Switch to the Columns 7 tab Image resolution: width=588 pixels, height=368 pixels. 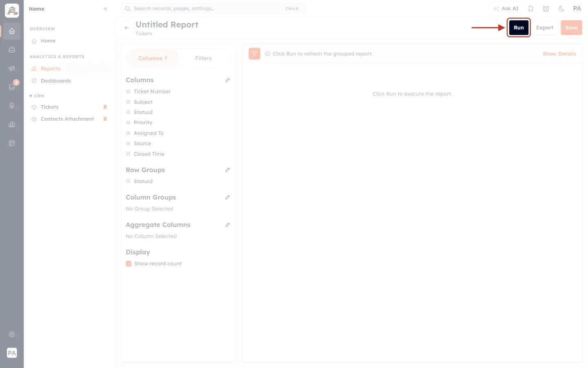(153, 58)
